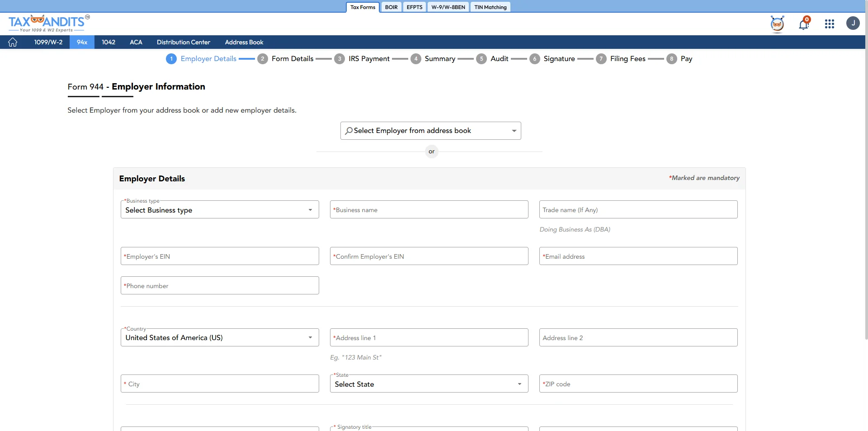Open Address Book menu
The height and width of the screenshot is (431, 868).
tap(244, 42)
